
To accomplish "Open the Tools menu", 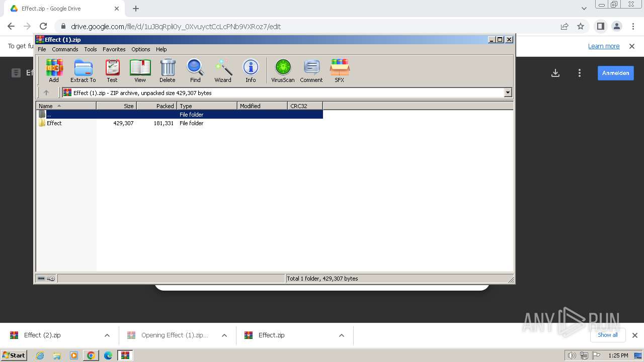I will pyautogui.click(x=91, y=49).
